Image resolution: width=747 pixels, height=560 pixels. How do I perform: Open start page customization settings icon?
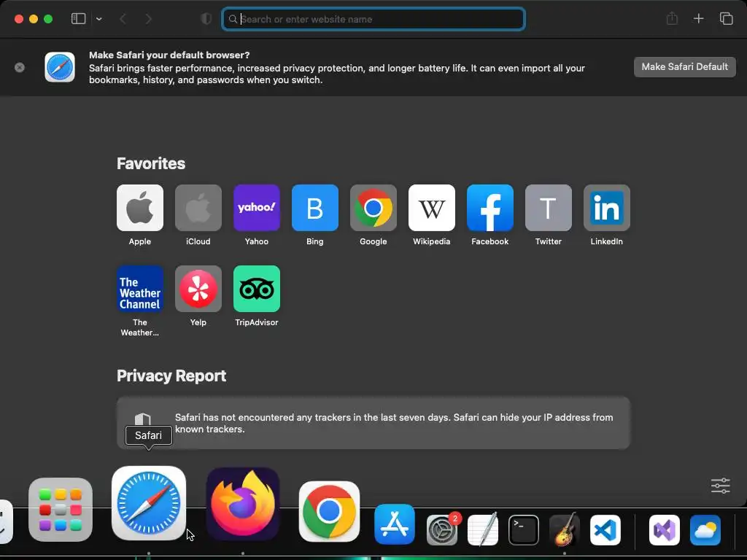(x=720, y=486)
